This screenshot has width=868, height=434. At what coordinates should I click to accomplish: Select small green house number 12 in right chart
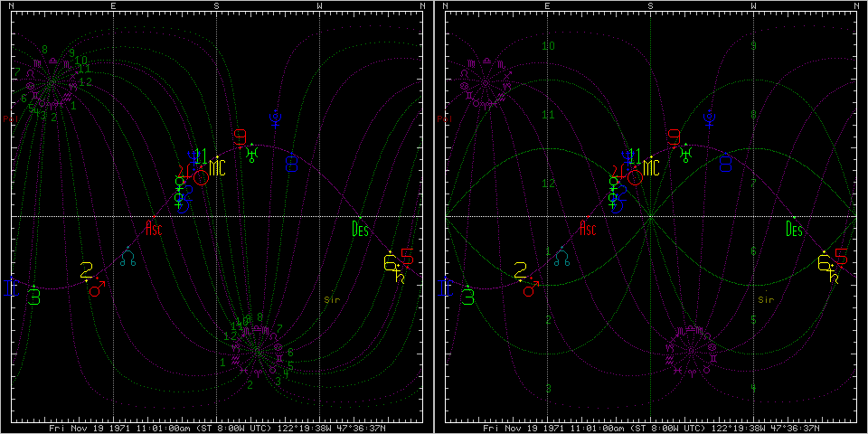(548, 184)
